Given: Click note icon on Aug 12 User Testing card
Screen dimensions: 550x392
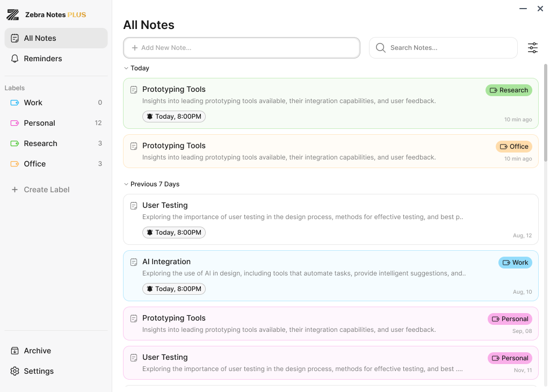Looking at the screenshot, I should tap(134, 206).
